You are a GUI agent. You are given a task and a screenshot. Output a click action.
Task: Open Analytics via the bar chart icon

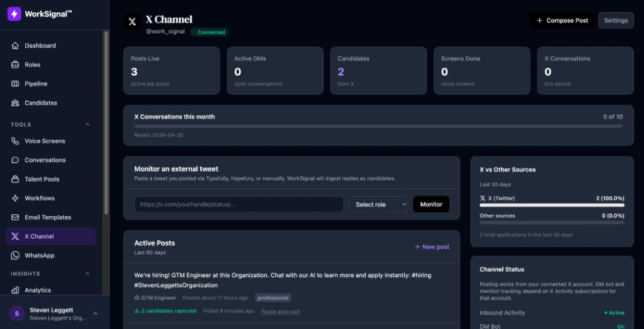click(x=15, y=290)
